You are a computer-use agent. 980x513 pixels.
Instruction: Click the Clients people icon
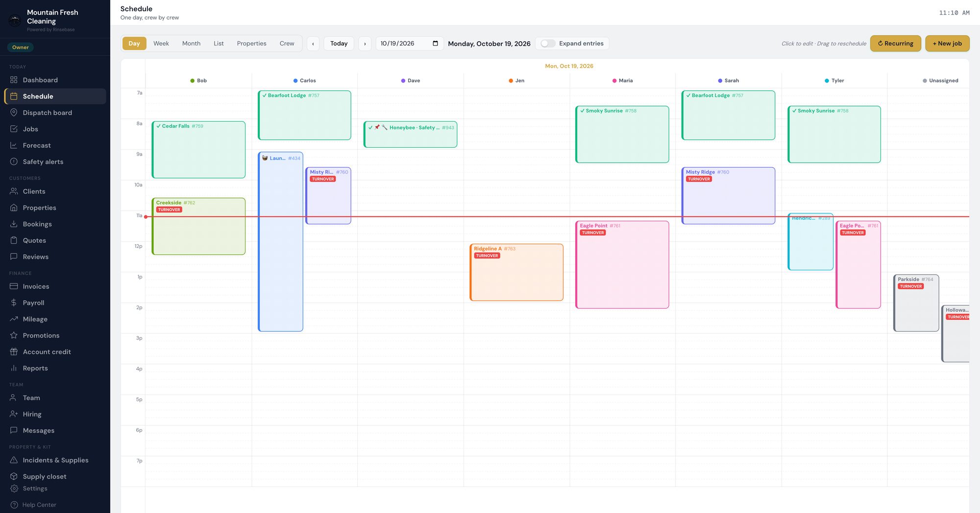point(14,191)
